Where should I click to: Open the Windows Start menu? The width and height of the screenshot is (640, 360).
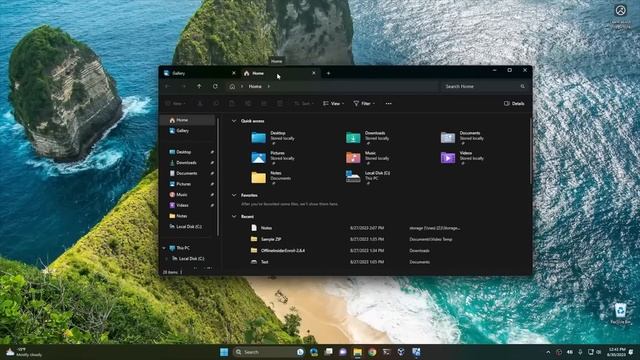pyautogui.click(x=224, y=352)
